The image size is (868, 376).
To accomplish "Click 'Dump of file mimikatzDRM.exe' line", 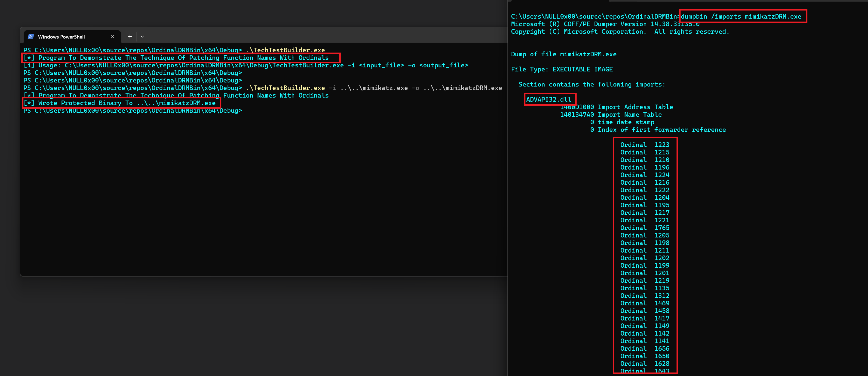I will tap(564, 54).
